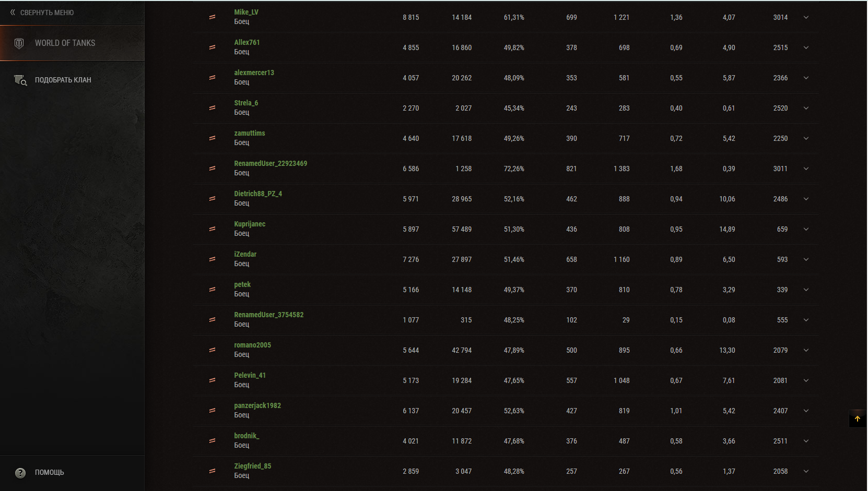Screen dimensions: 868x491
Task: Click rating value 7 276 for iZendar
Action: (x=411, y=259)
